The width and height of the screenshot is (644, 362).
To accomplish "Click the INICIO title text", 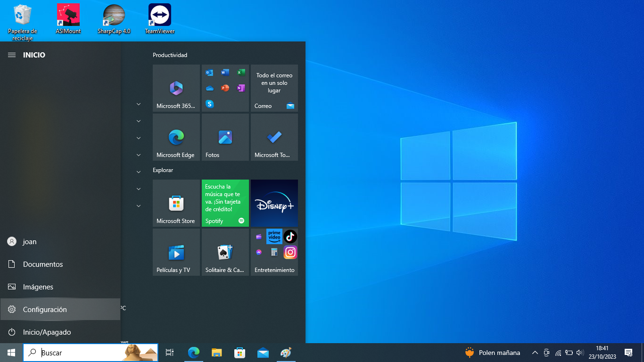I will tap(34, 55).
